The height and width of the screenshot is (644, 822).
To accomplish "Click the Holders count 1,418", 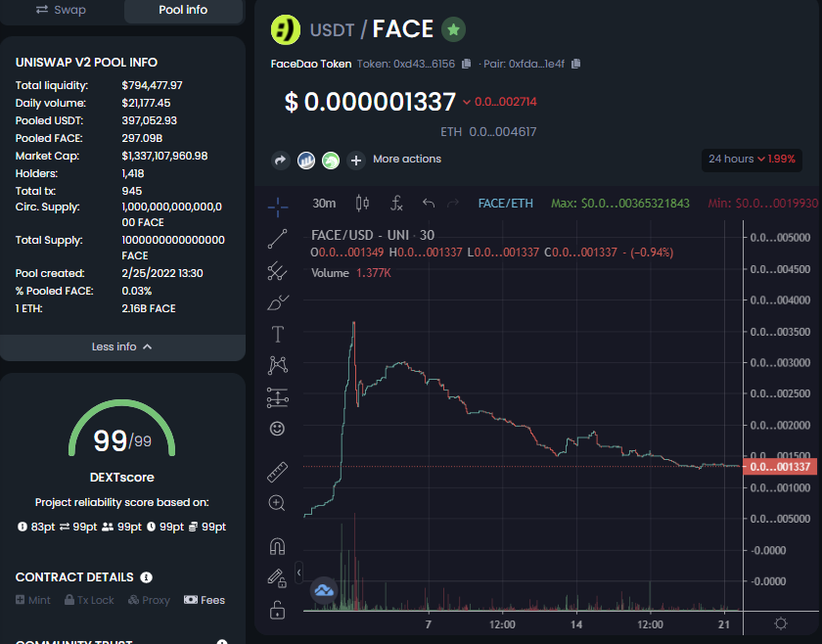I will [133, 173].
